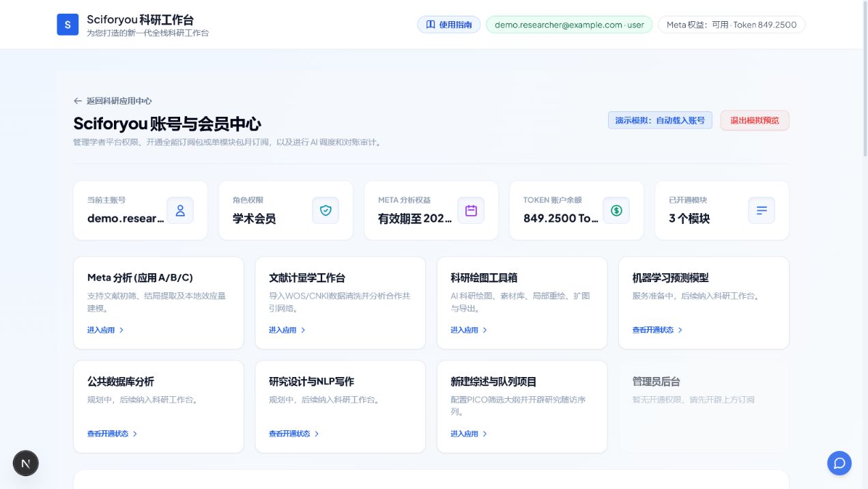Click the user icon in 当前主账号 card
This screenshot has height=489, width=868.
pos(180,210)
